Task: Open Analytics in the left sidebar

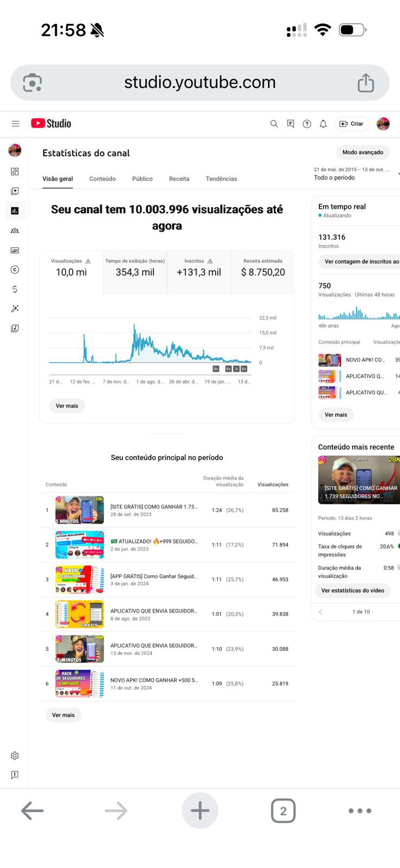Action: [15, 210]
